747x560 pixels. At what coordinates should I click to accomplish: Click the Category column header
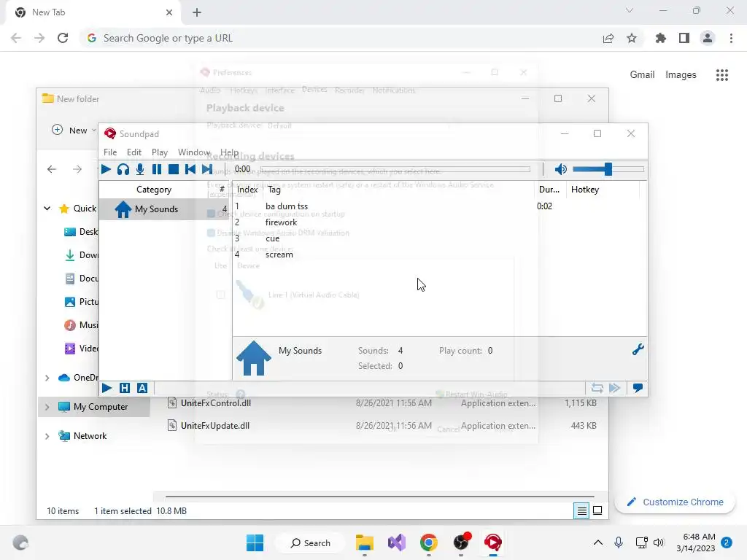click(154, 190)
